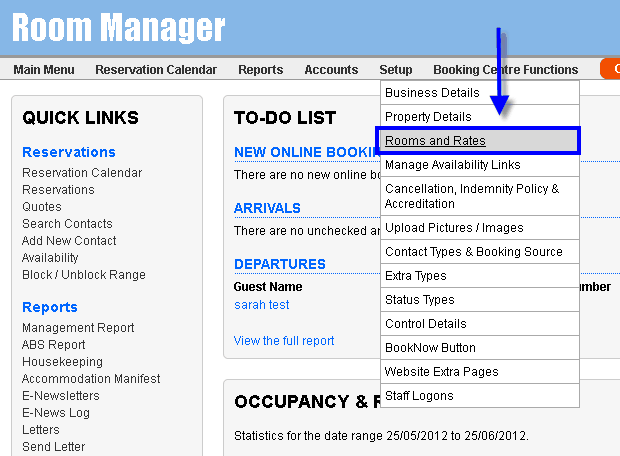
Task: Open the Setup menu
Action: [396, 70]
